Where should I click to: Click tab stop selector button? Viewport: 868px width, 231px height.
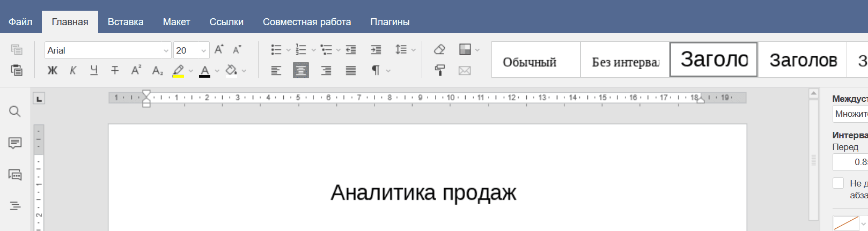[x=39, y=98]
